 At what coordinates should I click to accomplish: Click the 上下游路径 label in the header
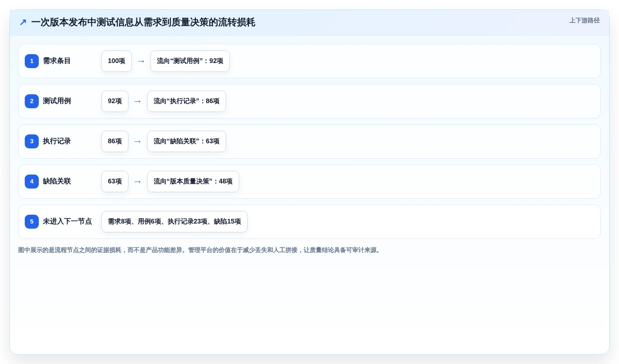pos(584,21)
